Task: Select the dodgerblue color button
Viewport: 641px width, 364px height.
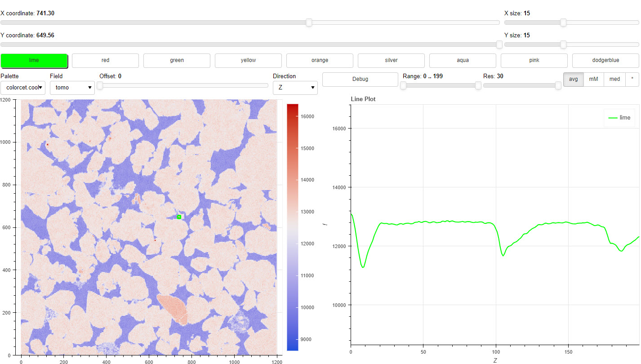Action: tap(605, 60)
